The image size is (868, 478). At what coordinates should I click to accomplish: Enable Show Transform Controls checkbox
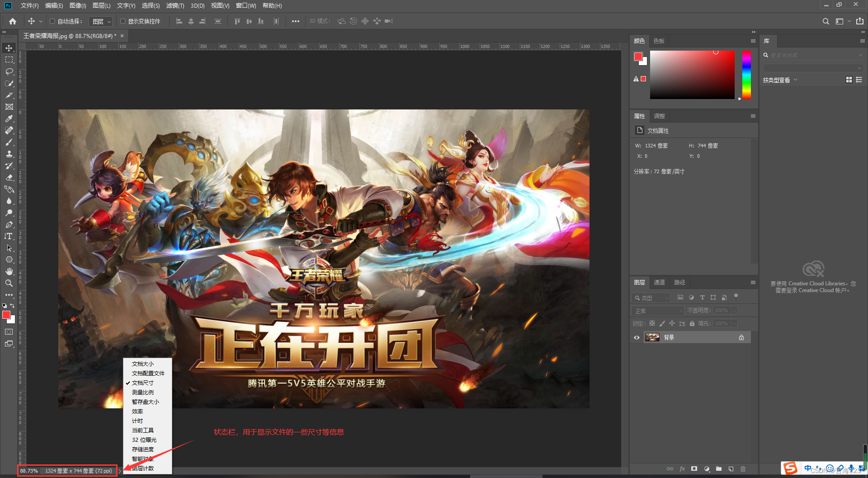tap(123, 21)
